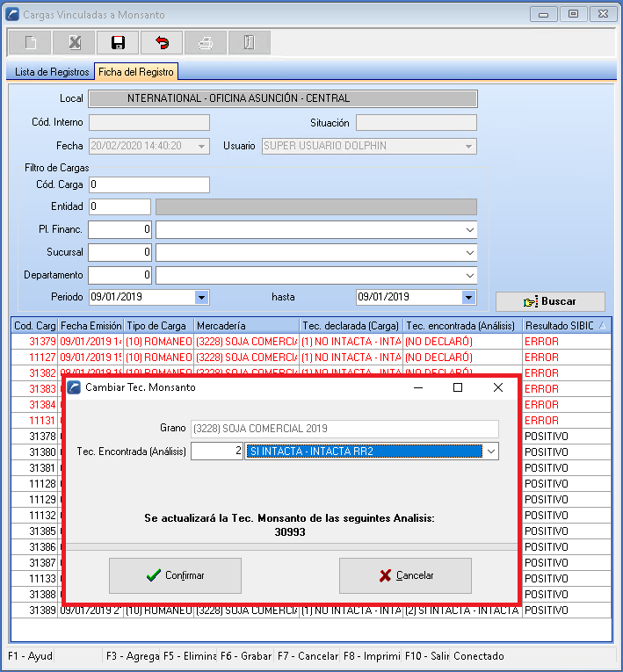This screenshot has width=623, height=672.
Task: Click the Conectado status indicator
Action: [x=479, y=656]
